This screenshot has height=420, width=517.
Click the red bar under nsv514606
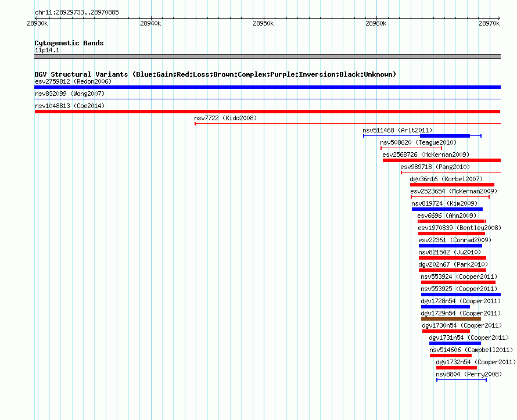point(451,356)
